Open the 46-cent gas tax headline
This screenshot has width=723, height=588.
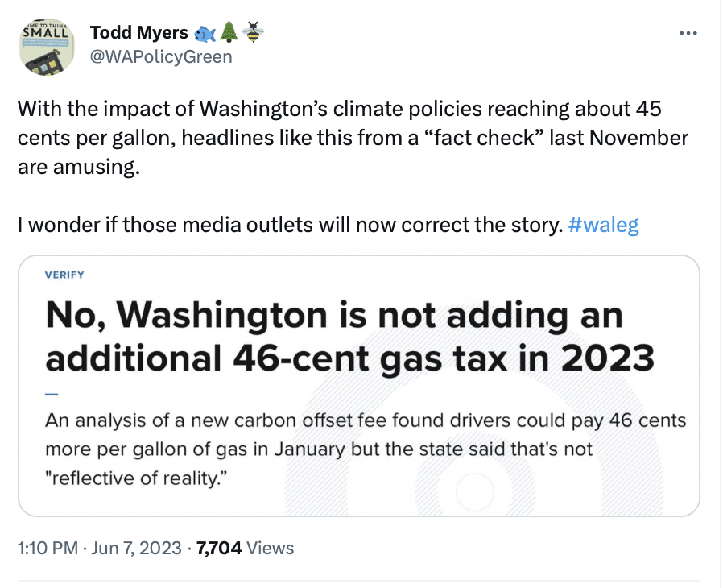[x=350, y=337]
